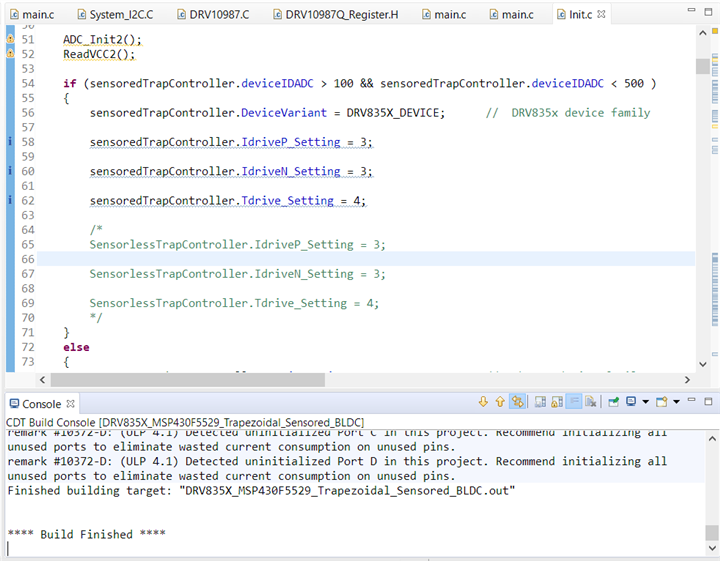Pin the Console view
Image resolution: width=720 pixels, height=561 pixels.
[613, 402]
